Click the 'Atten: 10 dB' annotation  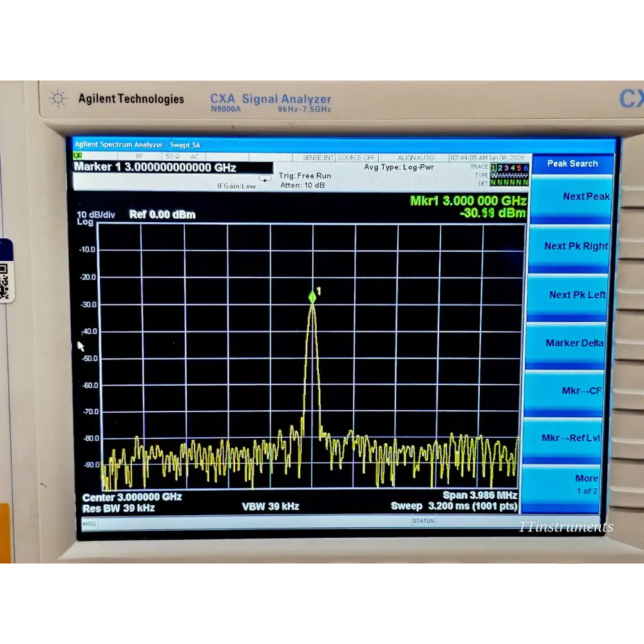pos(302,185)
